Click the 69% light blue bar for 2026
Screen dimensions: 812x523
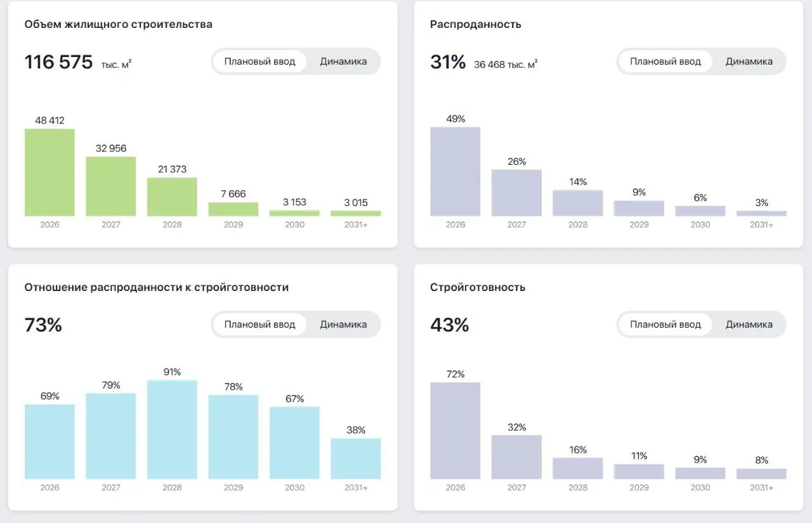coord(49,442)
